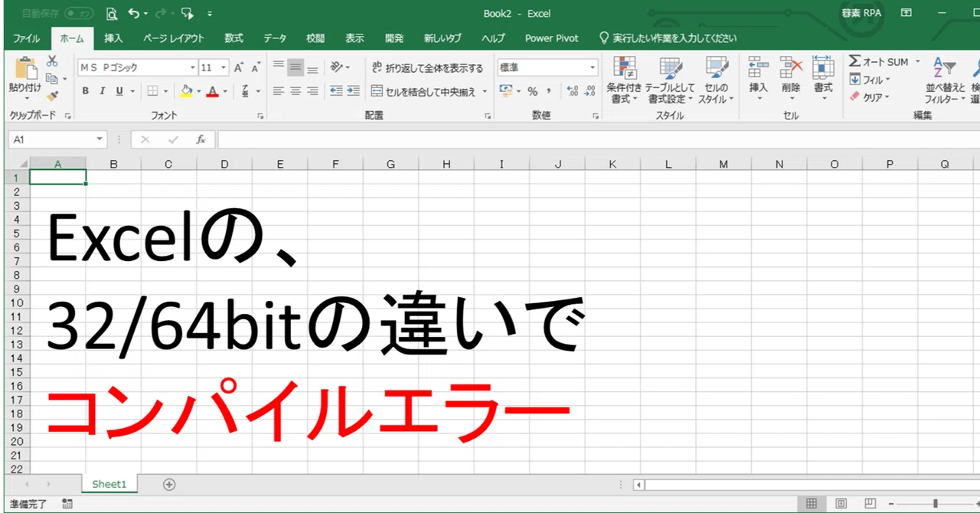Screen dimensions: 980x513
Task: Click the accounting number format icon
Action: pos(505,91)
